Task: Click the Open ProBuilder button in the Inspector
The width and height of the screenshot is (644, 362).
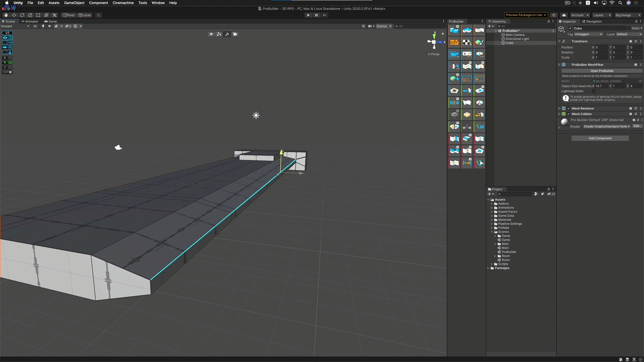Action: point(602,71)
